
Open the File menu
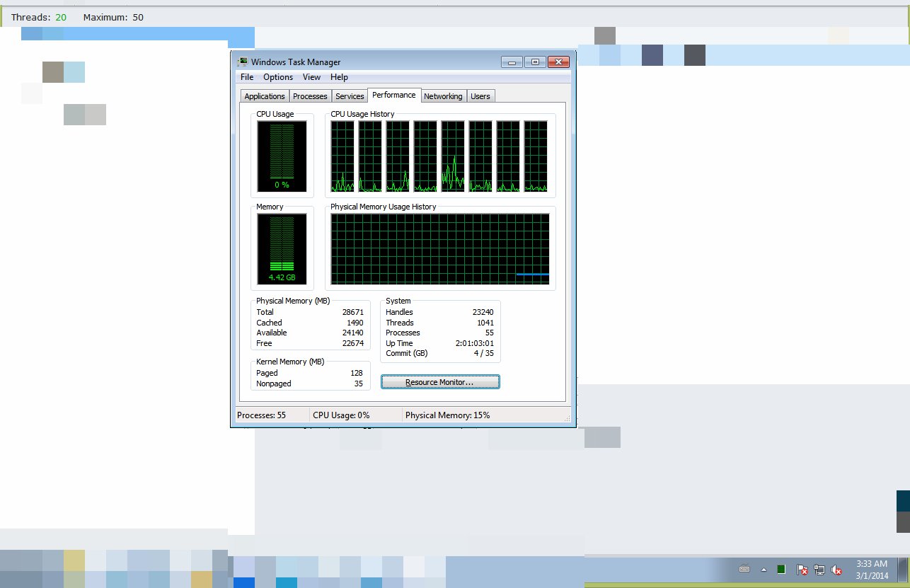point(247,77)
